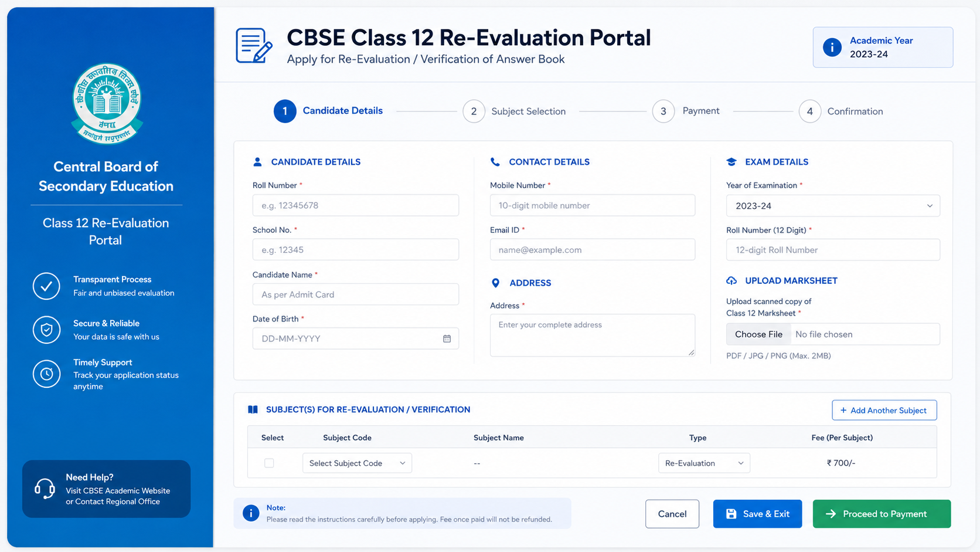Go to step 2 Subject Selection
Viewport: 980px width, 552px height.
pos(514,111)
